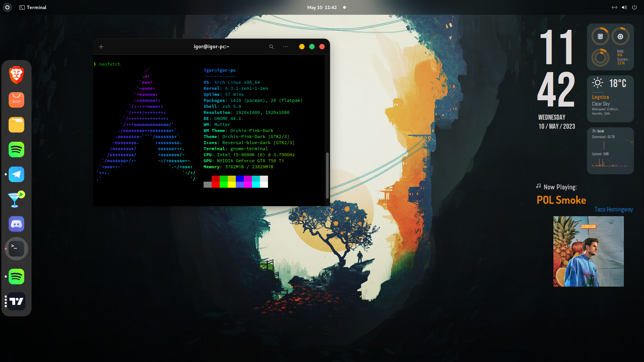Expand the clock menu showing May 10 11:42
The height and width of the screenshot is (362, 644).
click(x=322, y=7)
